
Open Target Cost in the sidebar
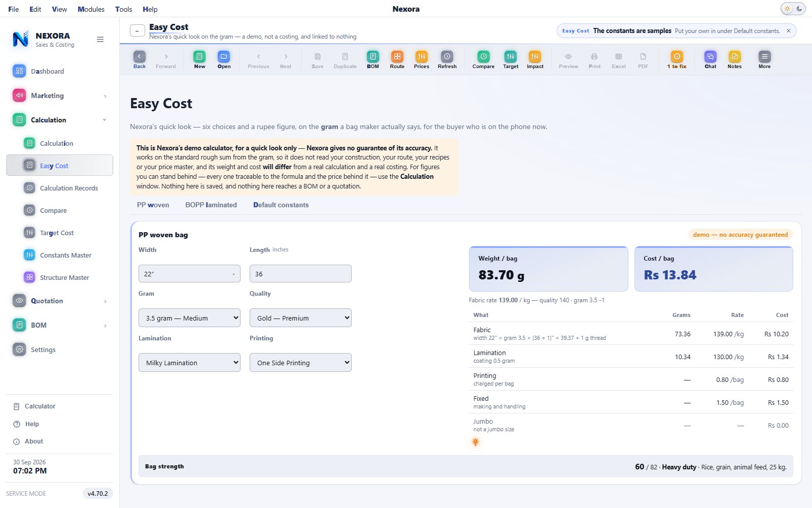[x=59, y=233]
